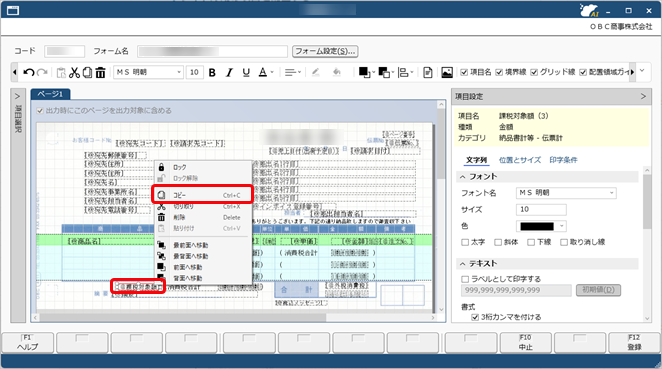Select コピー from the context menu

pyautogui.click(x=203, y=195)
